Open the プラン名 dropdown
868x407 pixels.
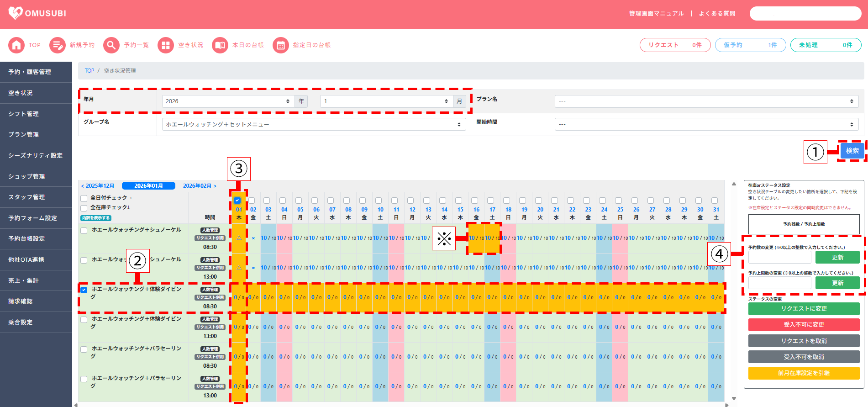706,101
